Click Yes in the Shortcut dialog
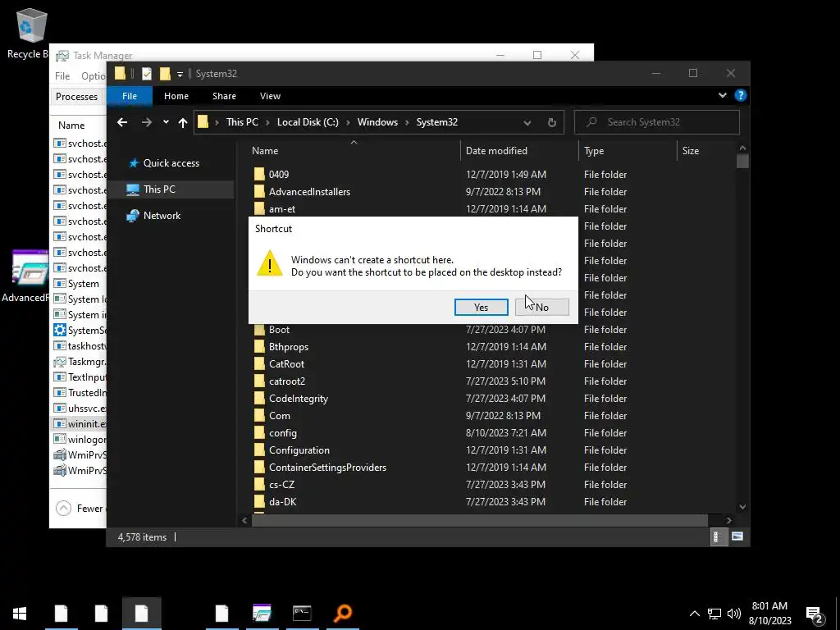 point(481,307)
